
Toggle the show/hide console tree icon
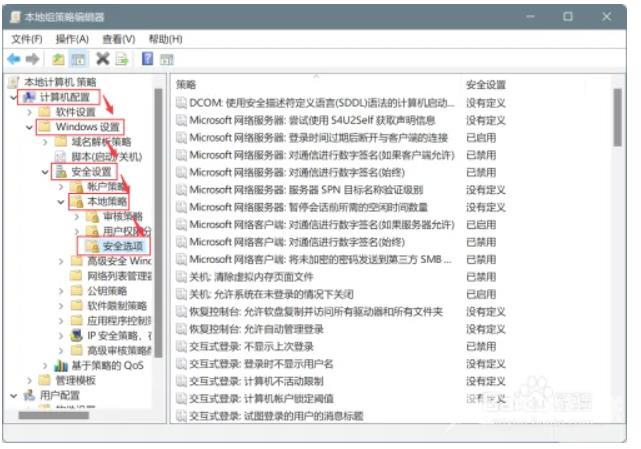click(78, 59)
